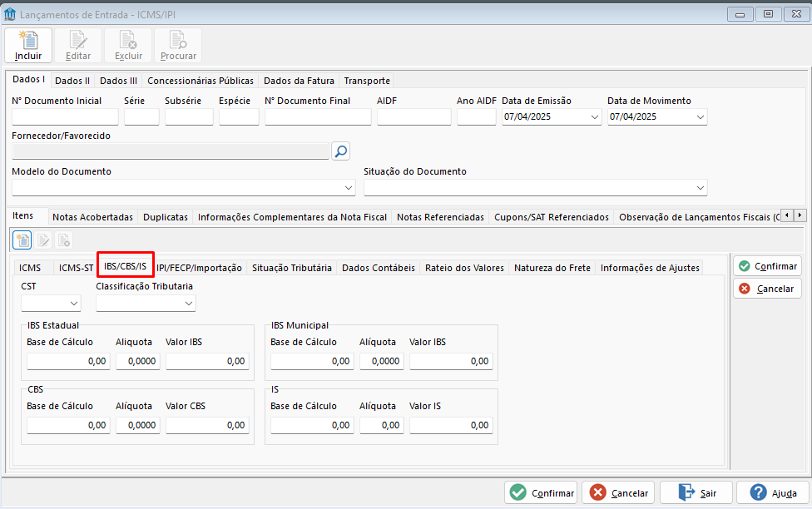
Task: Click the side panel Cancelar button
Action: coord(767,289)
